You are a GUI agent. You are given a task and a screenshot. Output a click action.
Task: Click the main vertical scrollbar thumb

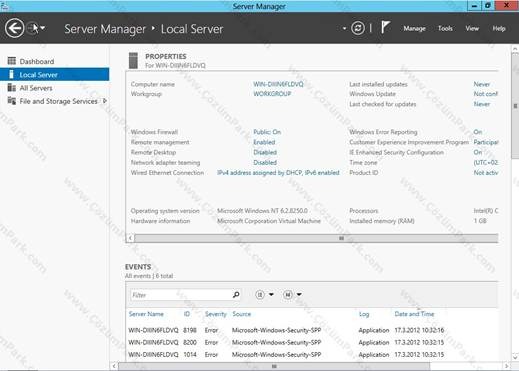[x=515, y=106]
